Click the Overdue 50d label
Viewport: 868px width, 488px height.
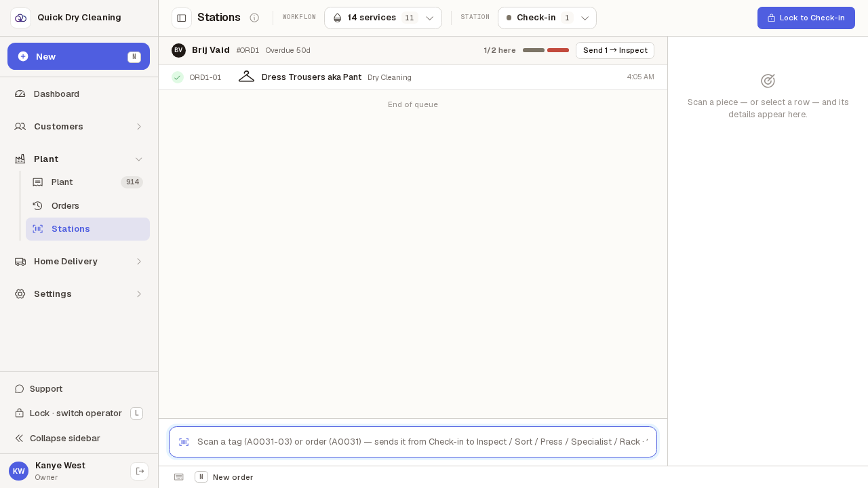pos(288,50)
